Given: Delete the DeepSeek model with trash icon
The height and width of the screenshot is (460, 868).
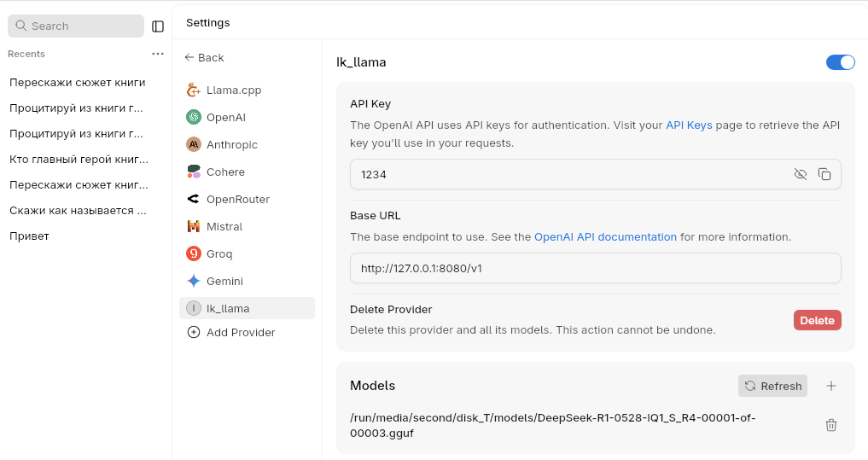Looking at the screenshot, I should (x=831, y=425).
